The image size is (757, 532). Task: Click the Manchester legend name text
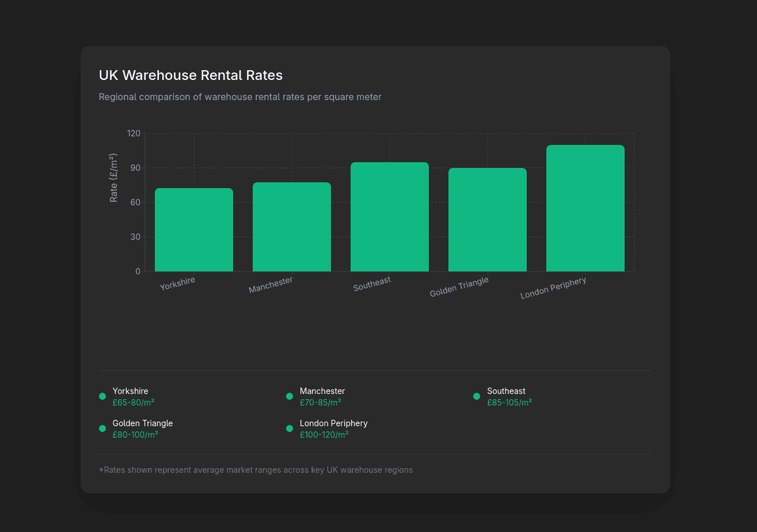322,391
